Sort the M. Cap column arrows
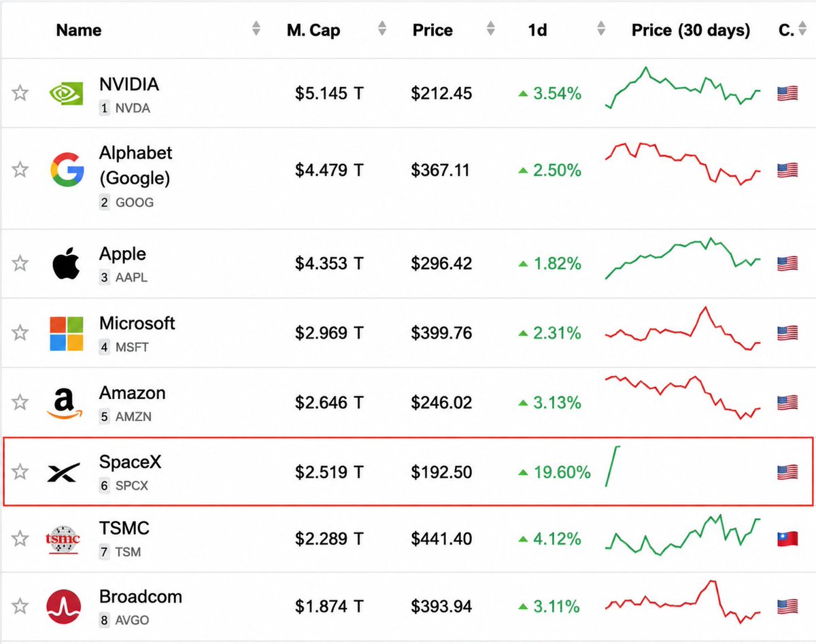Image resolution: width=816 pixels, height=644 pixels. pos(382,29)
